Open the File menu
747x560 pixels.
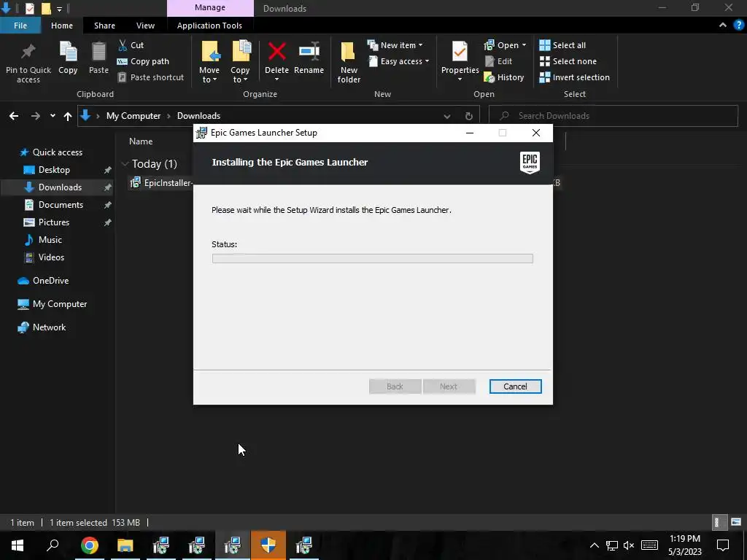pyautogui.click(x=20, y=26)
